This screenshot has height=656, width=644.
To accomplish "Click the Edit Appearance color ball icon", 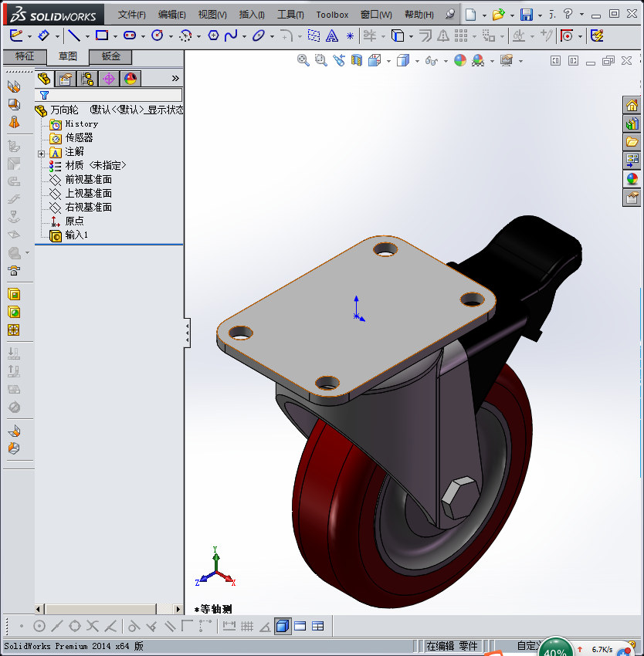I will tap(459, 61).
